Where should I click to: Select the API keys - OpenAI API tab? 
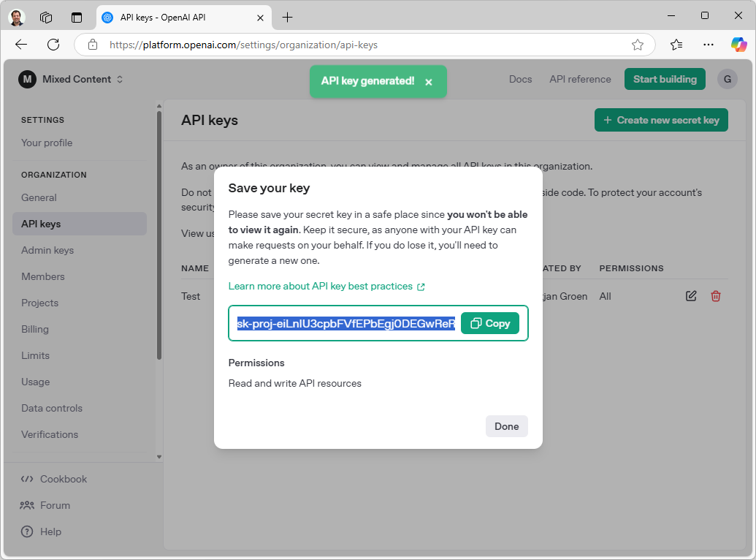click(x=183, y=18)
